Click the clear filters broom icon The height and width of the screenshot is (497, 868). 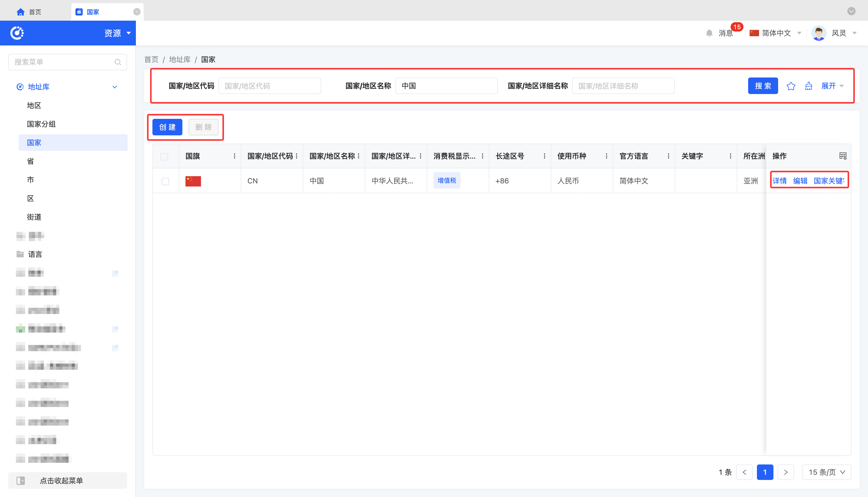808,86
